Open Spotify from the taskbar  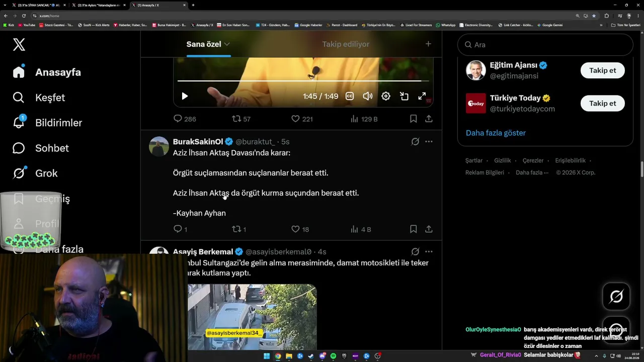[333, 356]
